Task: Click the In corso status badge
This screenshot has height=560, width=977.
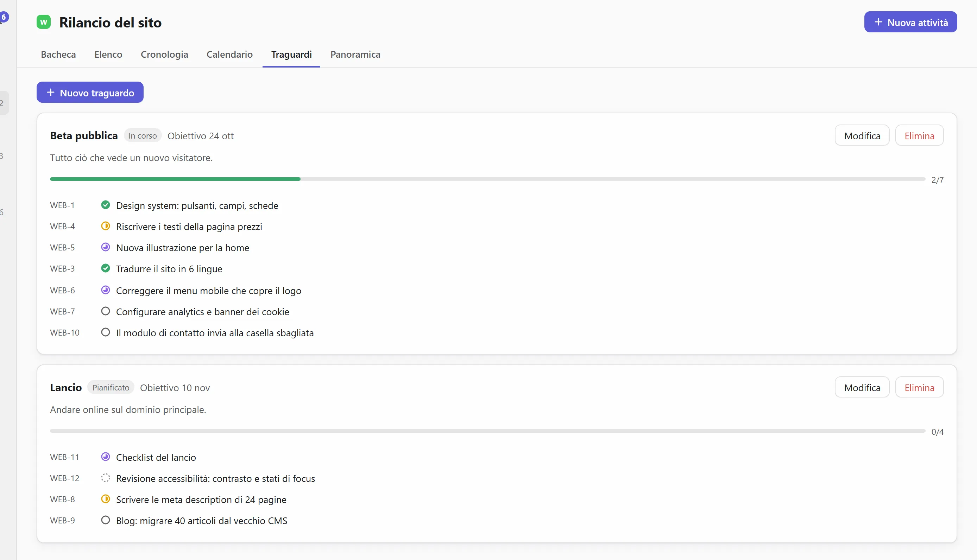Action: click(143, 136)
